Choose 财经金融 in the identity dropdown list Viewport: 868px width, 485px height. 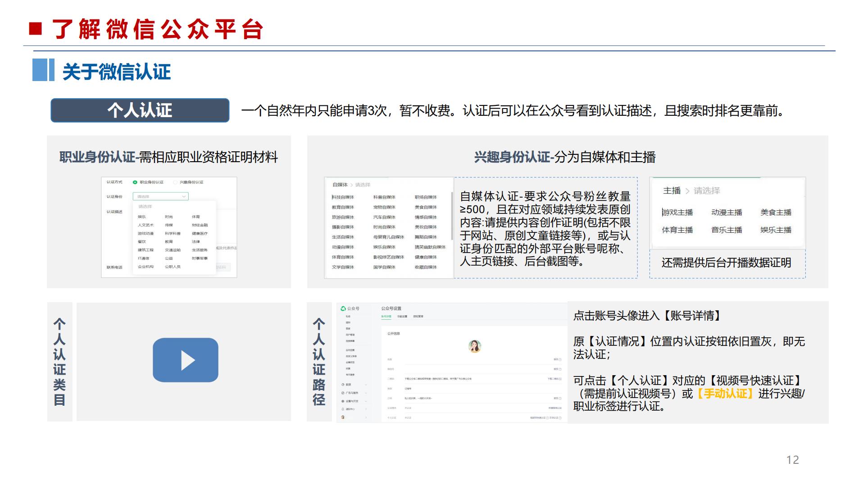click(x=200, y=225)
